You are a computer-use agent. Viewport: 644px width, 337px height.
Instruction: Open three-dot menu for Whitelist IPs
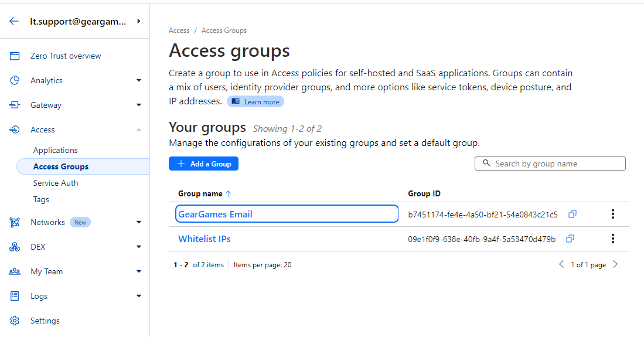pos(613,239)
